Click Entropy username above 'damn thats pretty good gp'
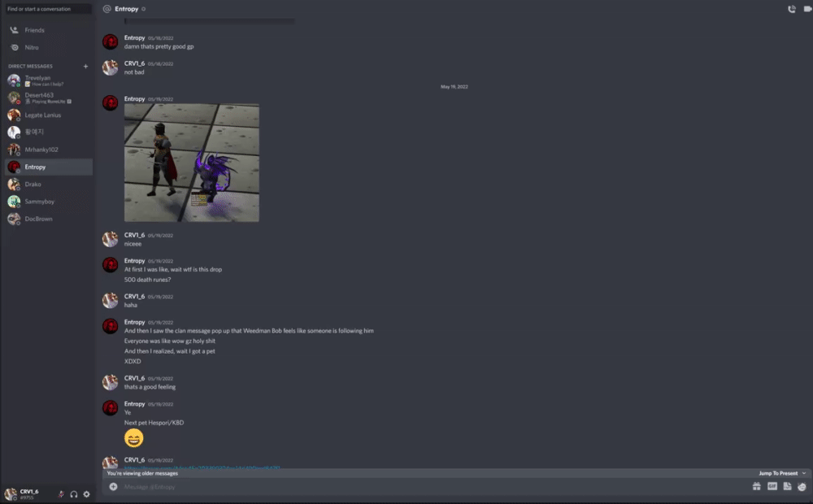The image size is (813, 504). coord(134,38)
